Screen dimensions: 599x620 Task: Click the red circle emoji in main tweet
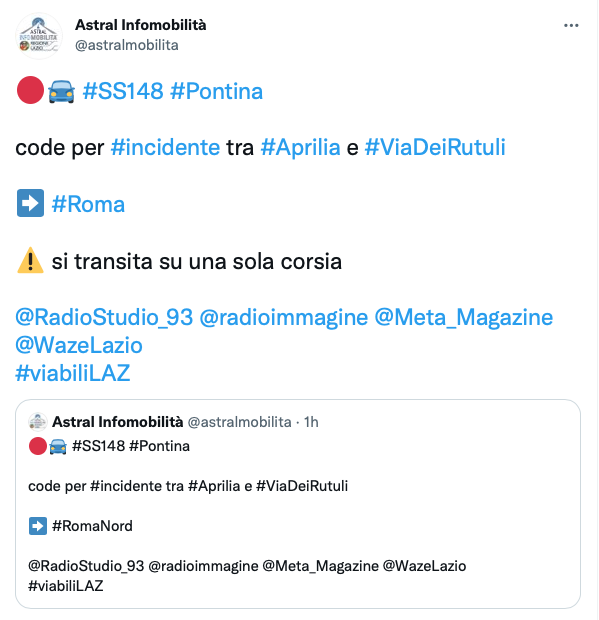click(30, 90)
